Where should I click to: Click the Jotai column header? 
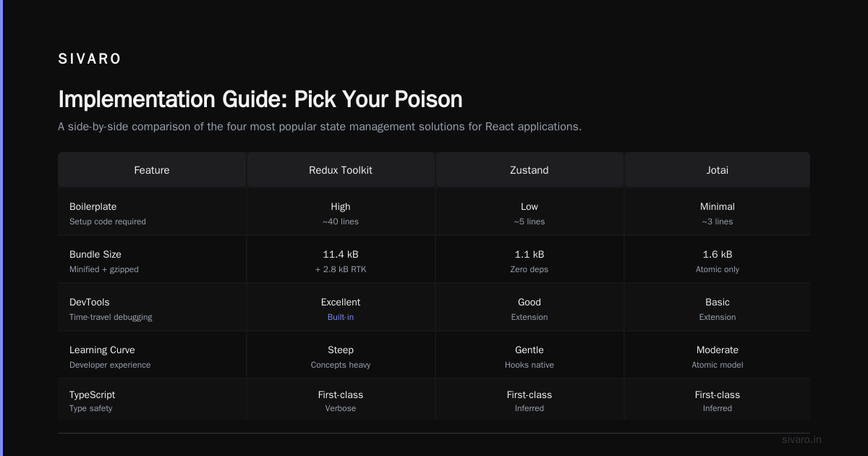pos(718,170)
